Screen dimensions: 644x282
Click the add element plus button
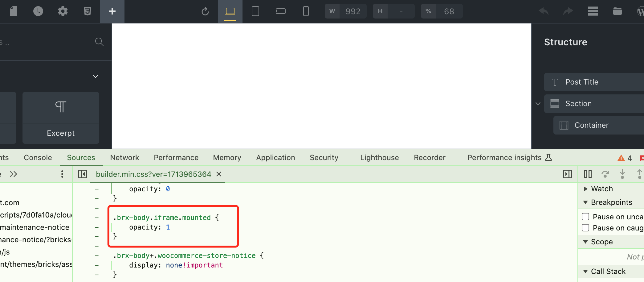coord(112,11)
